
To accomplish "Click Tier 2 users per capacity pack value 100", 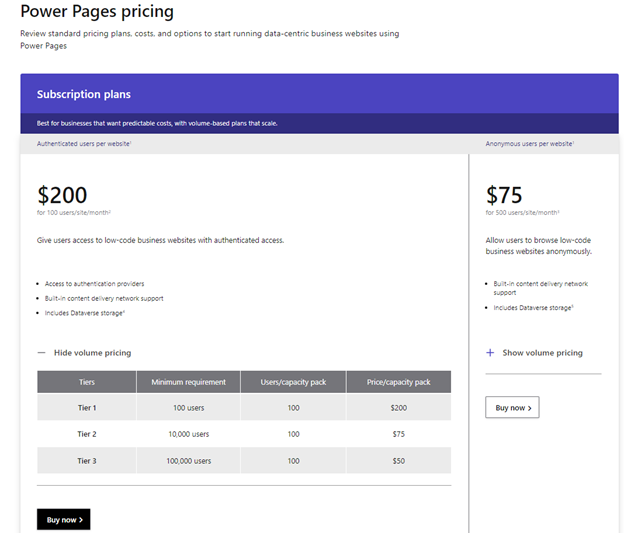I will coord(293,434).
